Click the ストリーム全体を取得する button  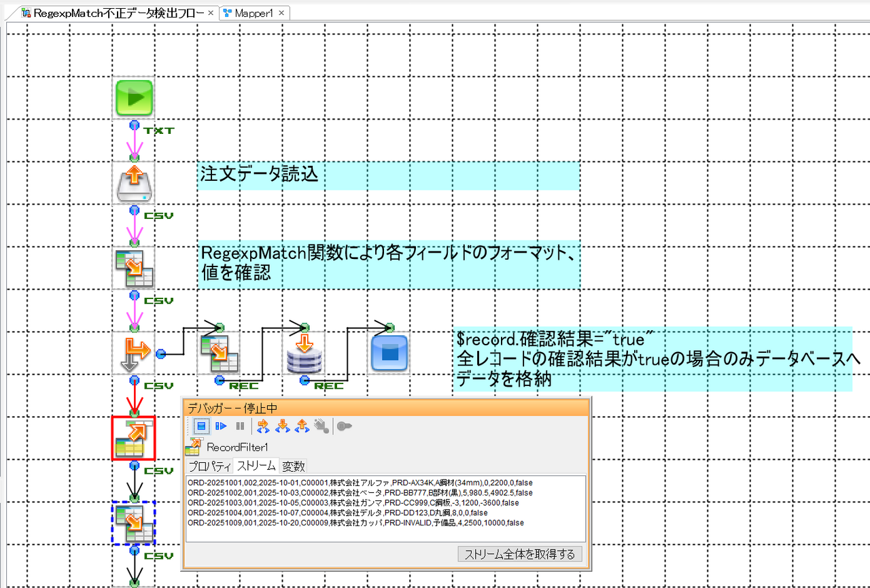point(520,554)
